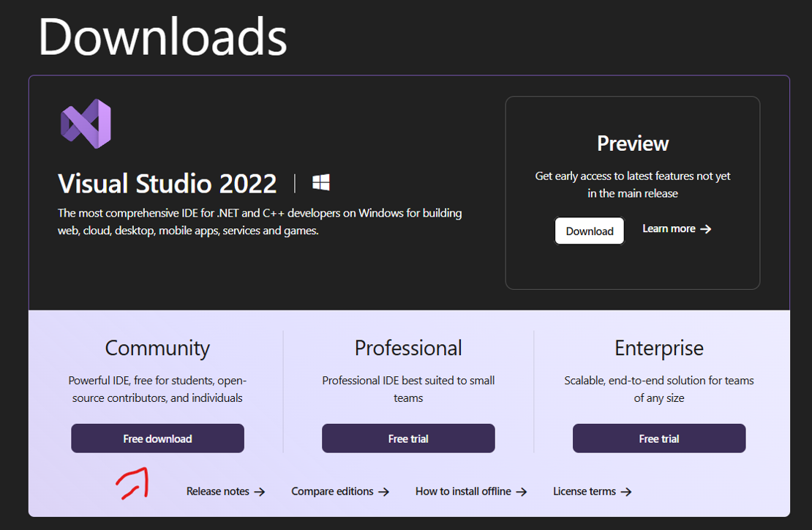This screenshot has height=530, width=812.
Task: View the License terms link
Action: [x=584, y=491]
